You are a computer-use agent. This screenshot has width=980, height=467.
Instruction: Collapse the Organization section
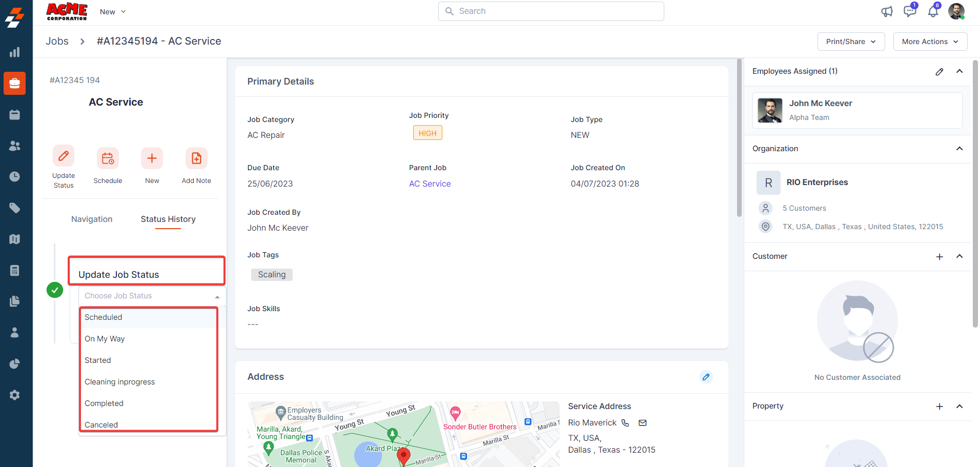959,149
